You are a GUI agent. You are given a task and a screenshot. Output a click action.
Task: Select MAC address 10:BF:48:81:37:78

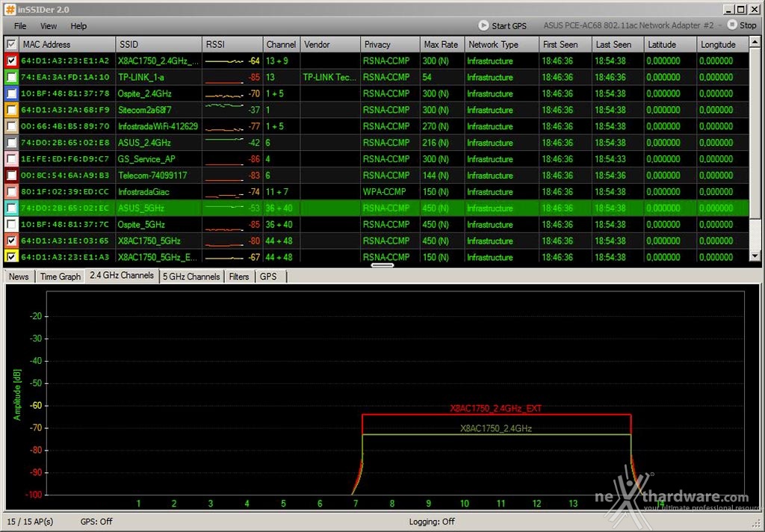[x=66, y=93]
